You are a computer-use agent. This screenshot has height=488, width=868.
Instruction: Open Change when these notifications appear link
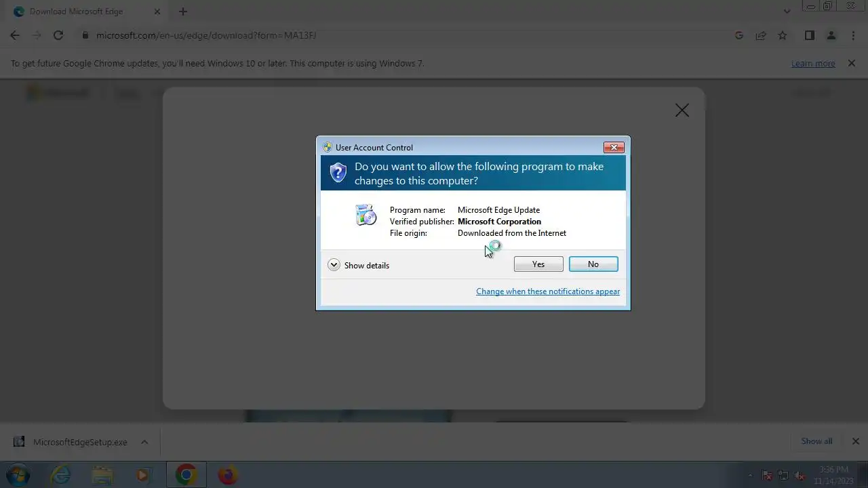click(548, 291)
